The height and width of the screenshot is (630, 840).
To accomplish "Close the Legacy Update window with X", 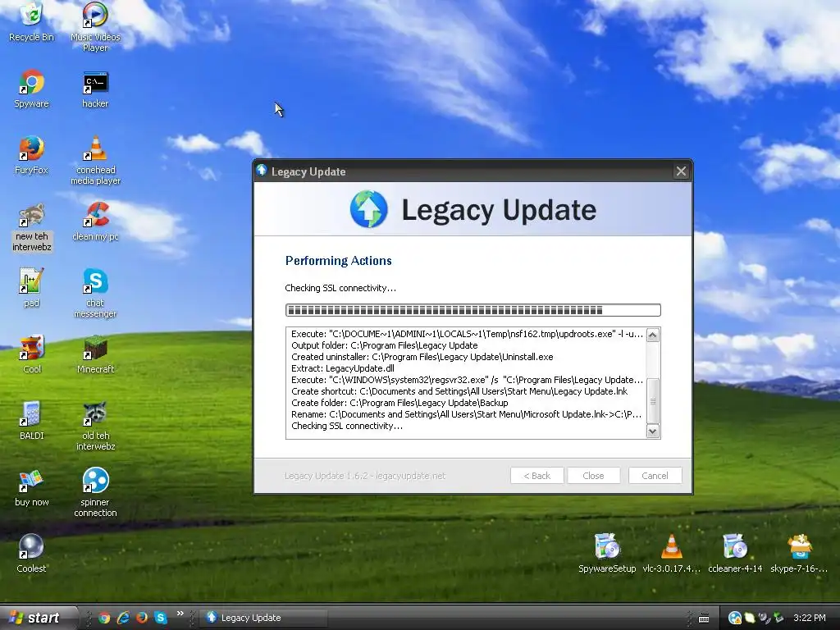I will (x=681, y=171).
